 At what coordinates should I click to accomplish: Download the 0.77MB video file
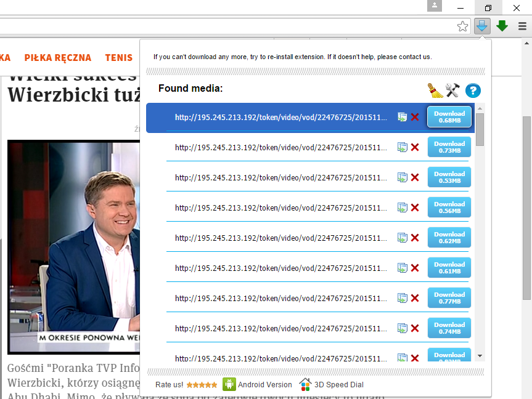pyautogui.click(x=449, y=298)
